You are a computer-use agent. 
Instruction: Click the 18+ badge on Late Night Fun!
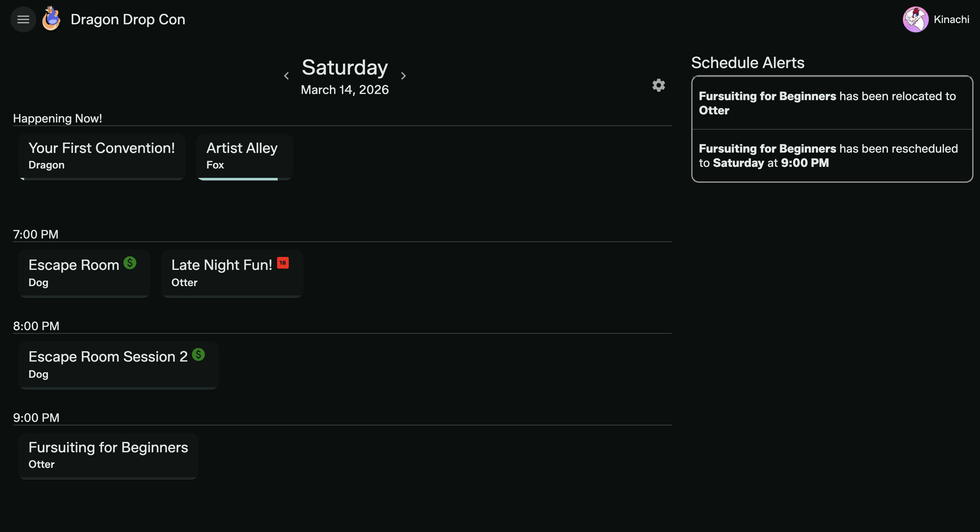tap(283, 263)
